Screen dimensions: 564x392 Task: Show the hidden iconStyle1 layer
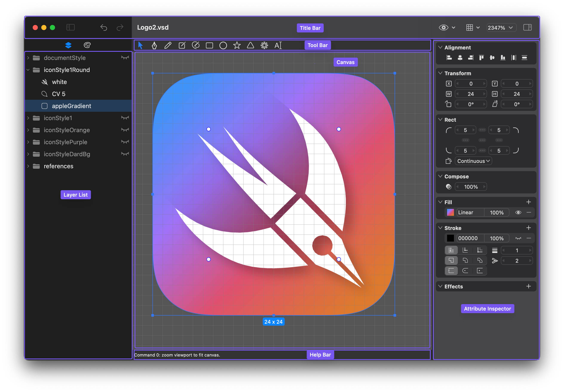tap(125, 118)
